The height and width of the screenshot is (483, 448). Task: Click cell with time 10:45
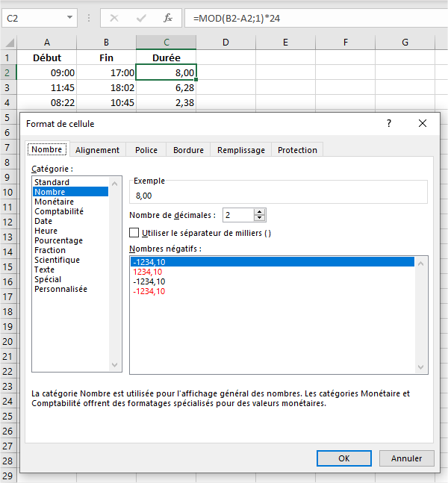tap(106, 102)
